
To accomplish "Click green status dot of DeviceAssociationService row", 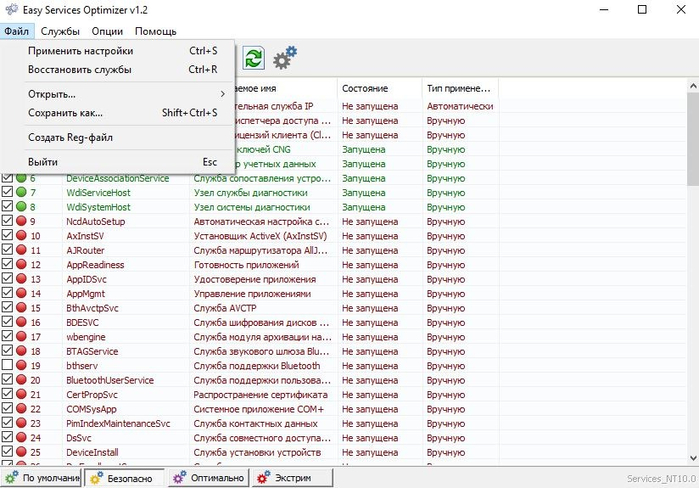I will 21,178.
